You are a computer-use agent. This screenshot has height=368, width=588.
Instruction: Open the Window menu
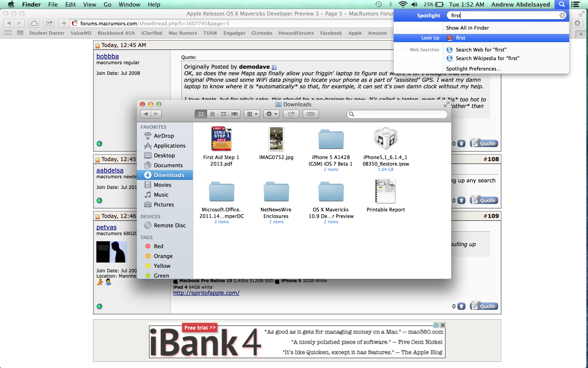[129, 4]
